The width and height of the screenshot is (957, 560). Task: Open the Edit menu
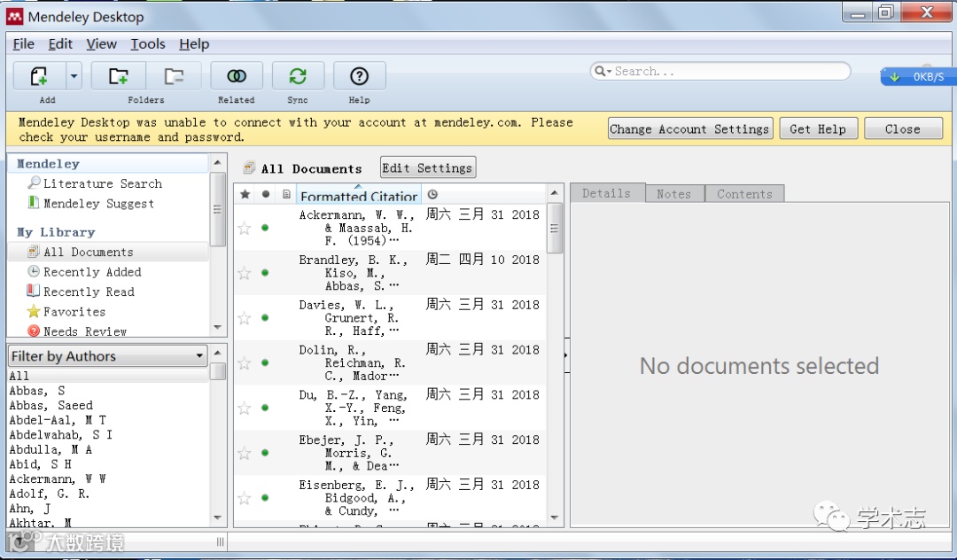pyautogui.click(x=60, y=44)
